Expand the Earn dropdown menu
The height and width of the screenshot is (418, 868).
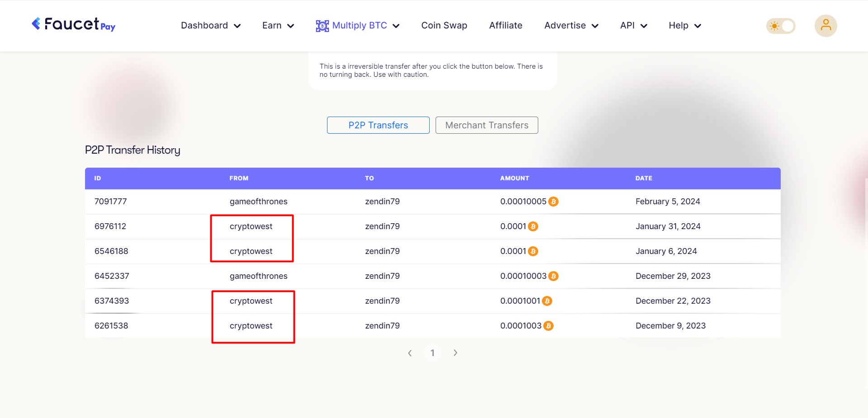[278, 26]
